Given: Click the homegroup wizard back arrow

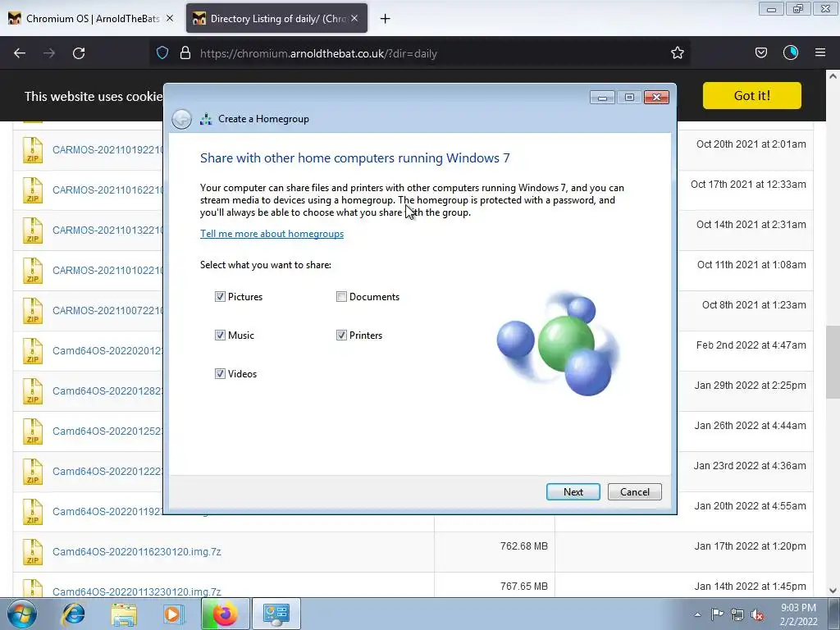Looking at the screenshot, I should (x=181, y=119).
